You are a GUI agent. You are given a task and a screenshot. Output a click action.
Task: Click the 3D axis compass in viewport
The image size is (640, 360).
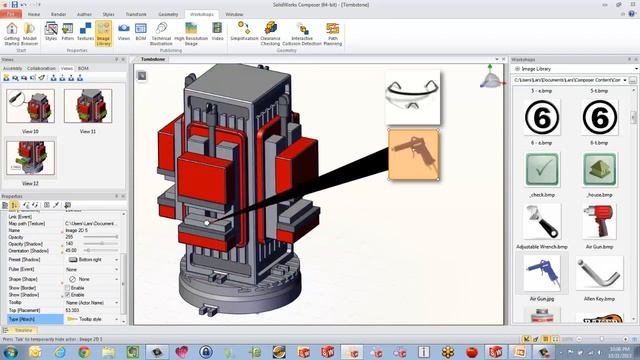coord(491,77)
